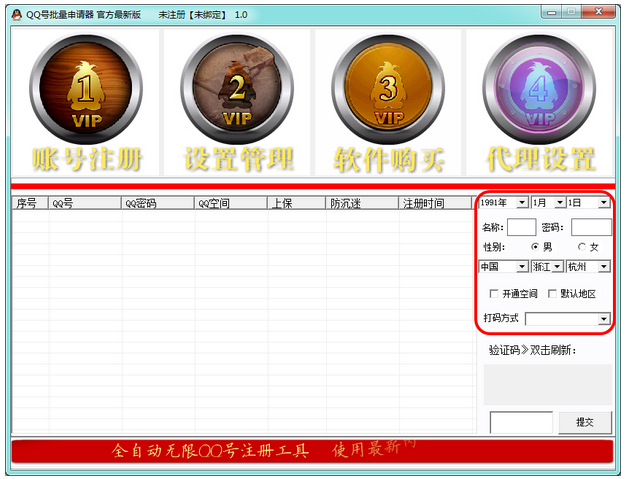Sort by the 防沉迷 column header
633x479 pixels.
click(x=362, y=203)
